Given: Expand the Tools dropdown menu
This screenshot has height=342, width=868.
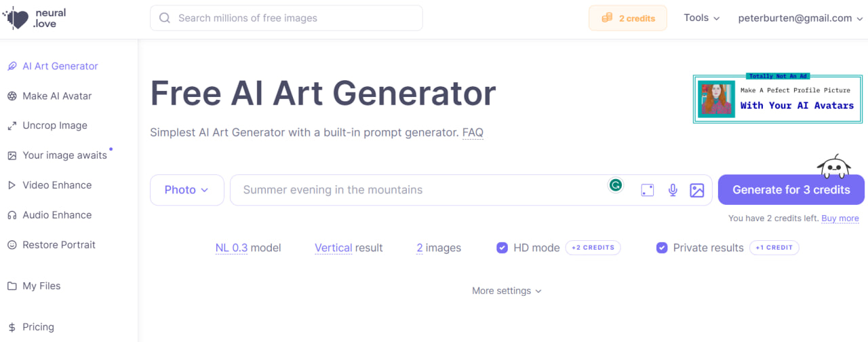Looking at the screenshot, I should tap(701, 18).
